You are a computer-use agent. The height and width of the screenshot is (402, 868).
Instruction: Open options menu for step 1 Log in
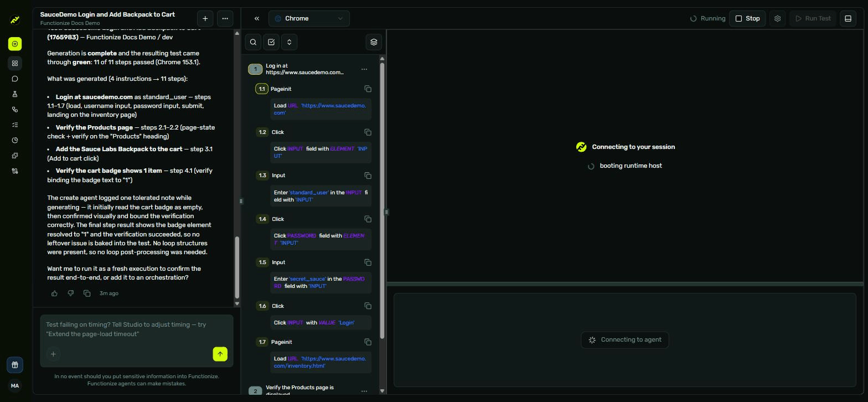click(x=364, y=69)
